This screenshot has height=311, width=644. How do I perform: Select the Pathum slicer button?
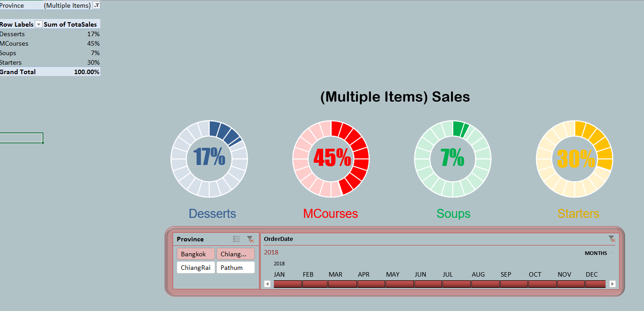pyautogui.click(x=235, y=268)
